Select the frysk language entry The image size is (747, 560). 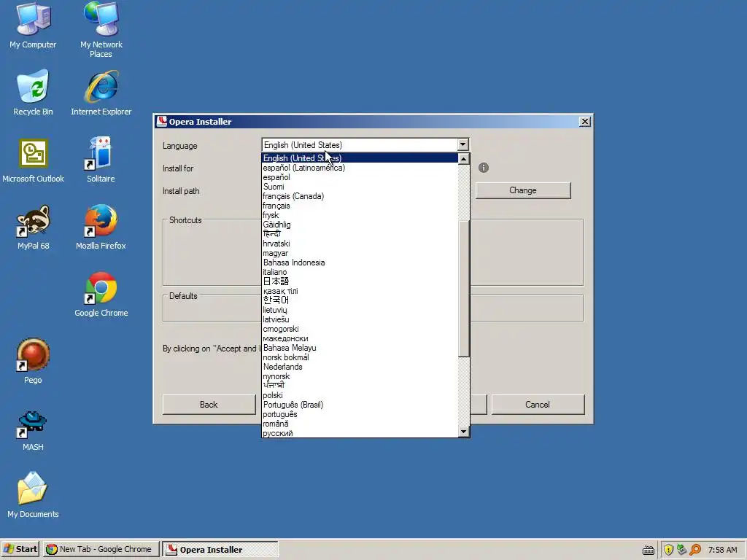pyautogui.click(x=360, y=215)
